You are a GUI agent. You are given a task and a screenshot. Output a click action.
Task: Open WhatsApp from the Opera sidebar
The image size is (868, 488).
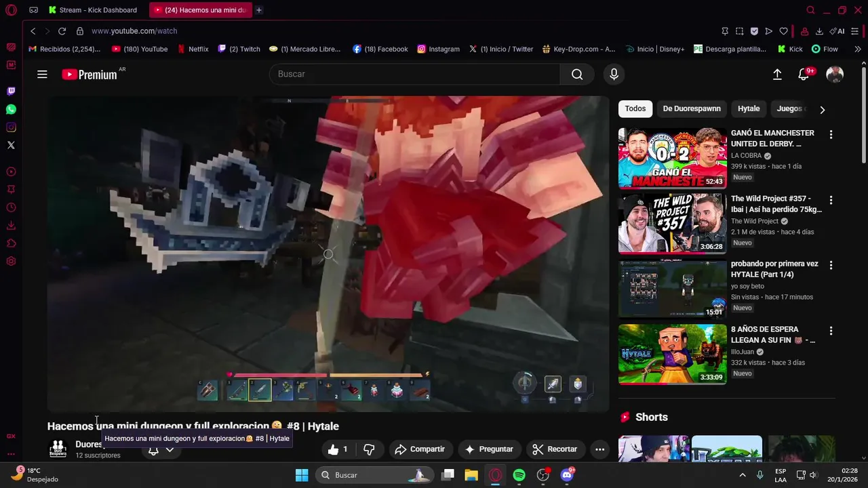(x=11, y=109)
